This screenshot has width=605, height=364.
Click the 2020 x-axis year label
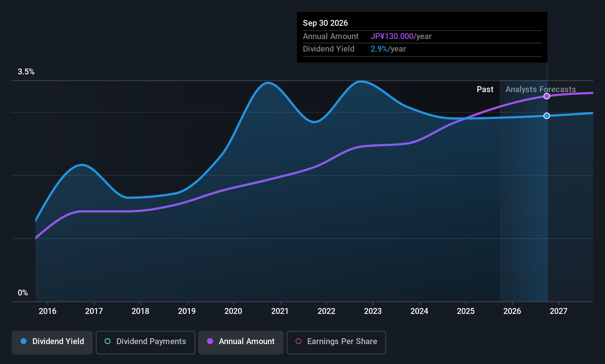pos(233,311)
